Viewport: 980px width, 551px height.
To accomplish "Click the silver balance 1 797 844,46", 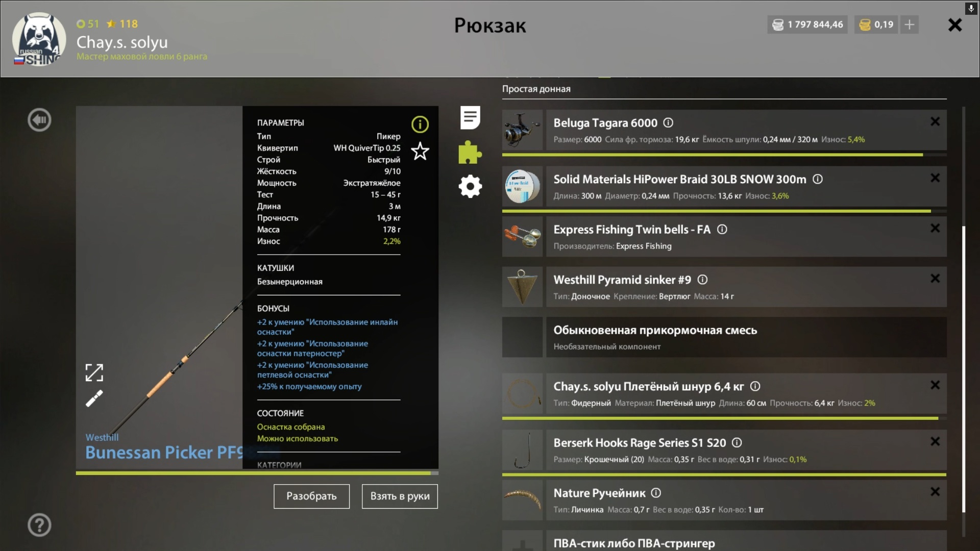I will (807, 24).
